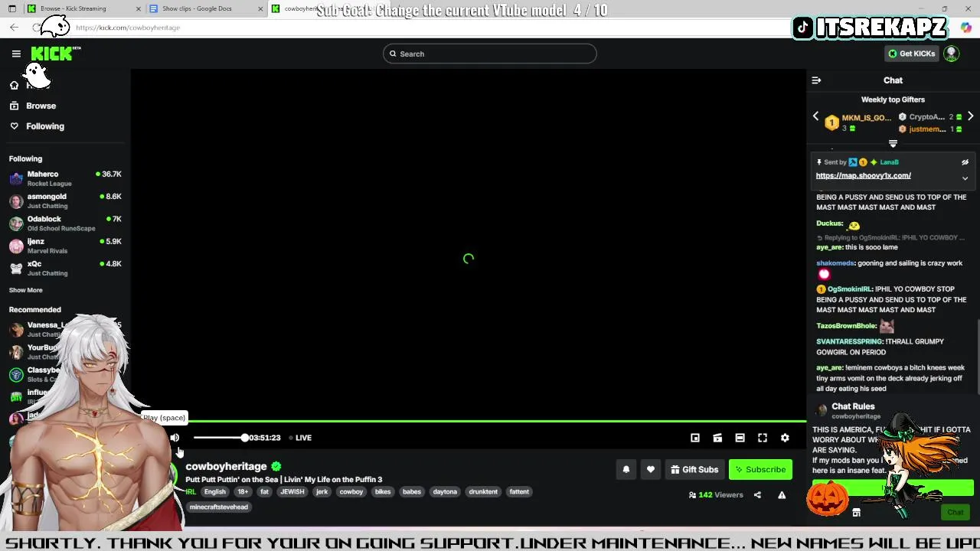The width and height of the screenshot is (980, 551).
Task: Collapse the chat panel
Action: point(816,80)
